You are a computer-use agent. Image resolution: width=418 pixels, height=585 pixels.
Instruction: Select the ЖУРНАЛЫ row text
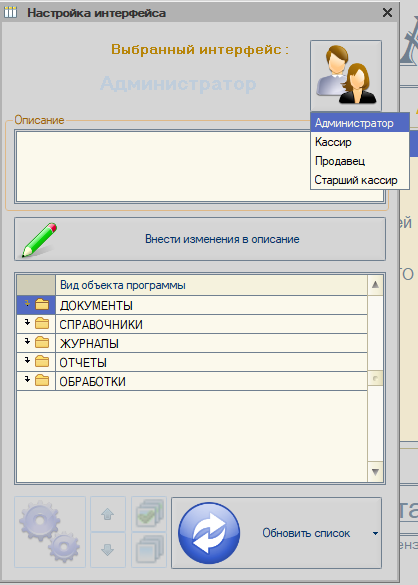coord(89,344)
